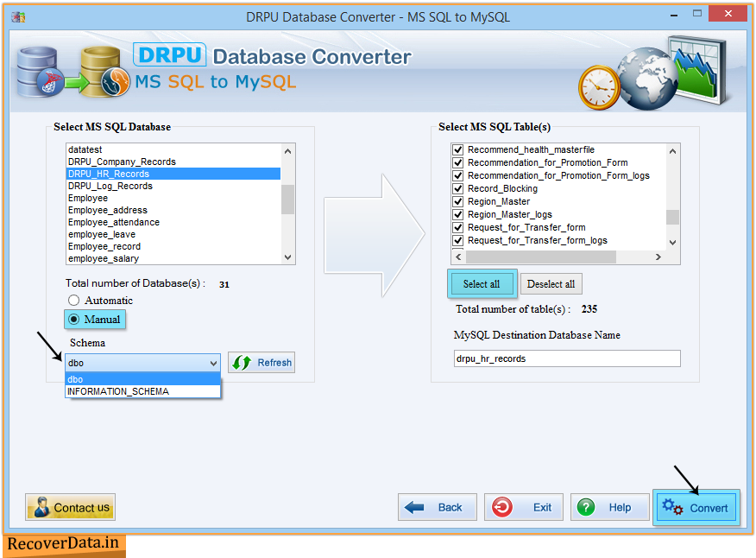The width and height of the screenshot is (756, 558).
Task: Click database list scroll down arrow
Action: click(x=288, y=257)
